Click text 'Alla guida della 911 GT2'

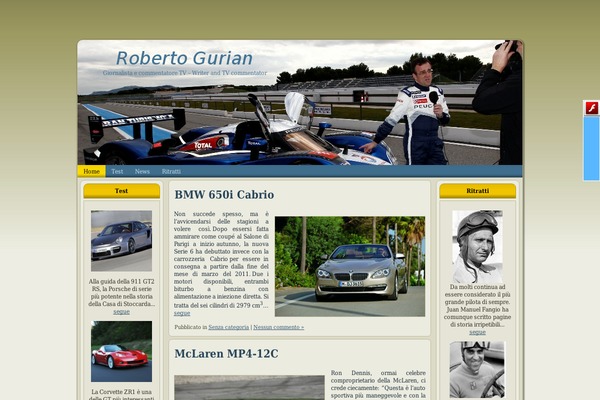click(x=121, y=281)
